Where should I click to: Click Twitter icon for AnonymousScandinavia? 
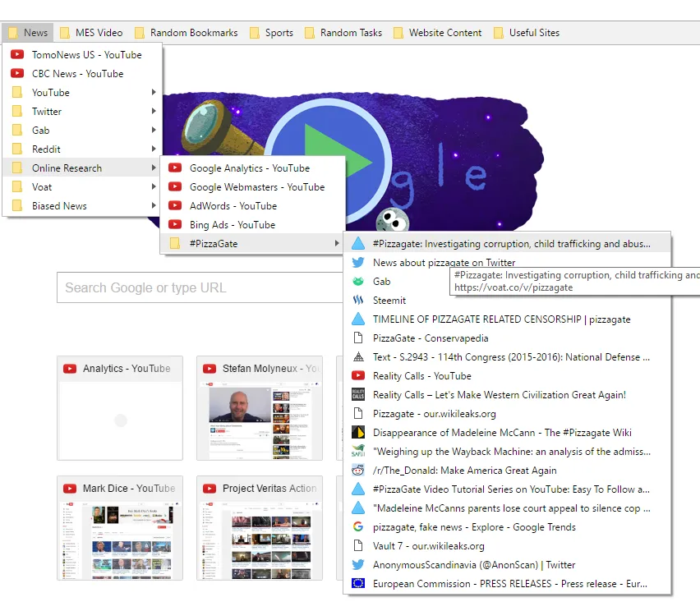(358, 564)
